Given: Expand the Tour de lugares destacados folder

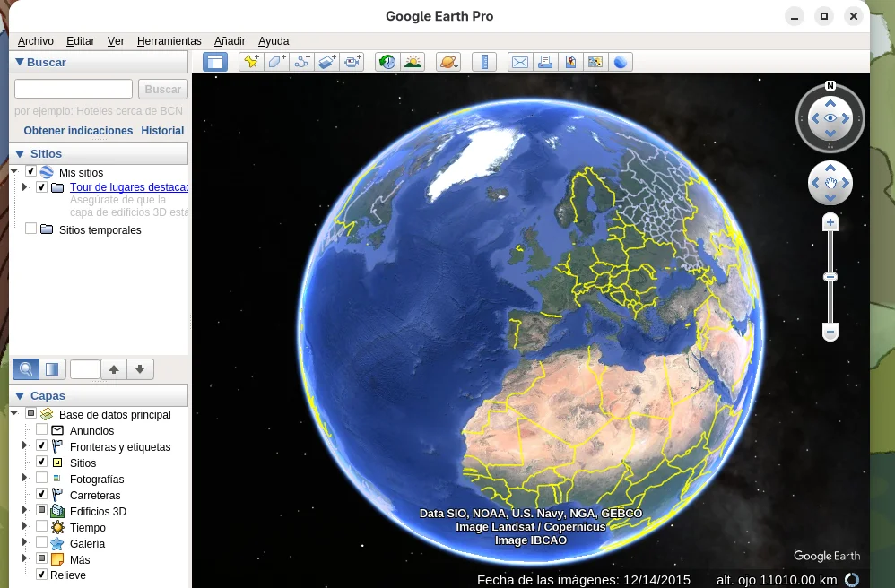Looking at the screenshot, I should [x=24, y=186].
